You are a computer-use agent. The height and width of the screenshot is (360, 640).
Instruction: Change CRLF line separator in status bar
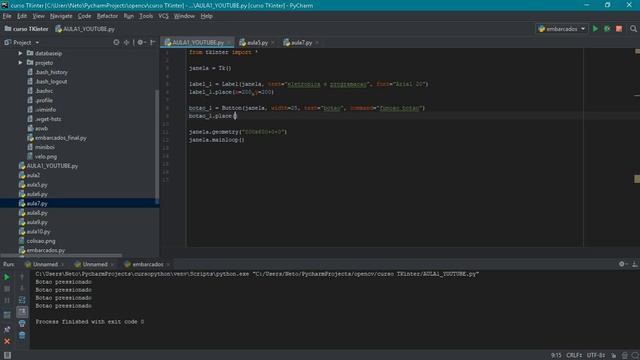click(x=574, y=355)
